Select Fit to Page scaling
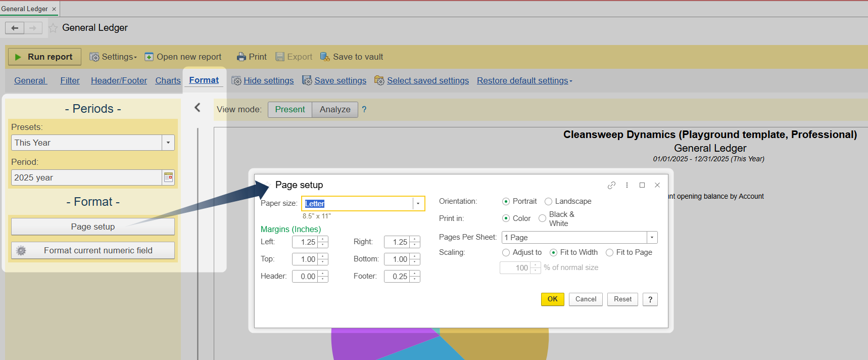 (x=610, y=253)
